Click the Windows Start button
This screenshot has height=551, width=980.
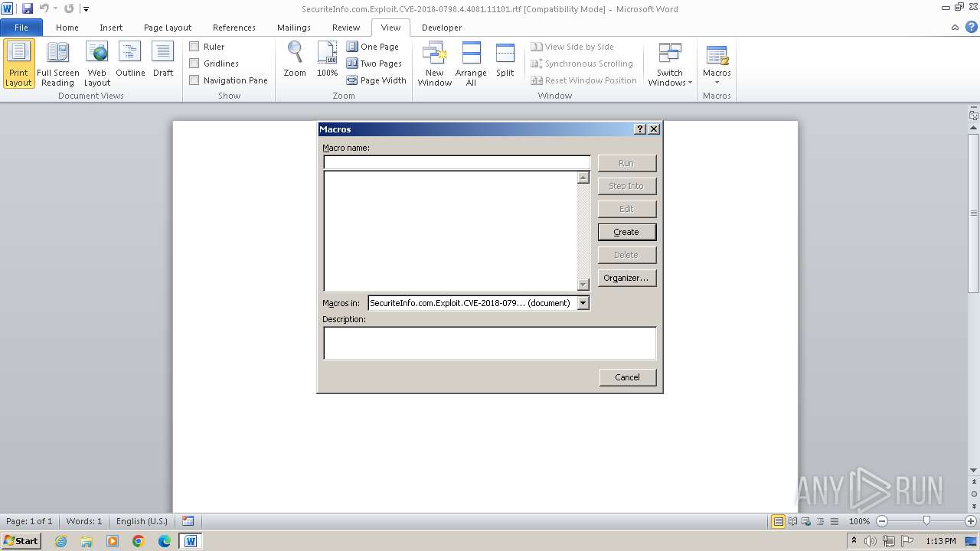(21, 541)
